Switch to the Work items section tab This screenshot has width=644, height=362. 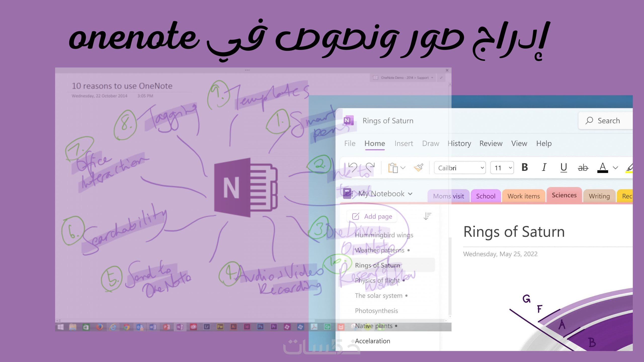click(x=524, y=196)
